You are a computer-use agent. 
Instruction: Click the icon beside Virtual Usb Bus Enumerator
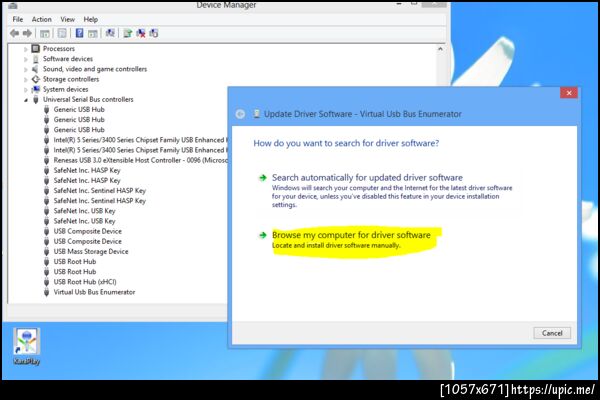[46, 292]
